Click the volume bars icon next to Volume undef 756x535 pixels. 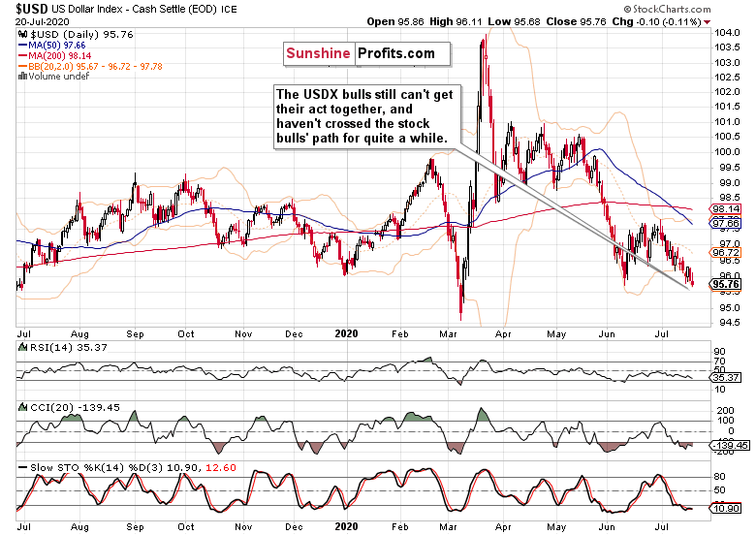22,77
